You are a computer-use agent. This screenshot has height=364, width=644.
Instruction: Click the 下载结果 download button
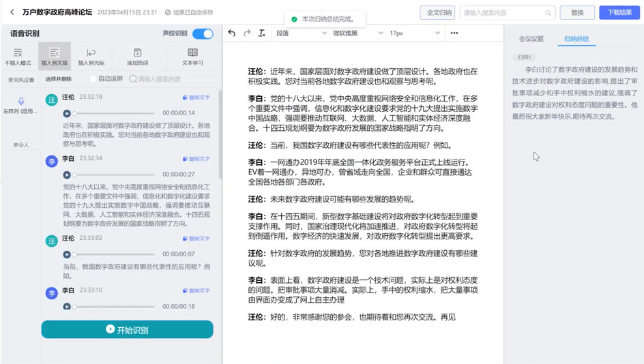point(619,12)
